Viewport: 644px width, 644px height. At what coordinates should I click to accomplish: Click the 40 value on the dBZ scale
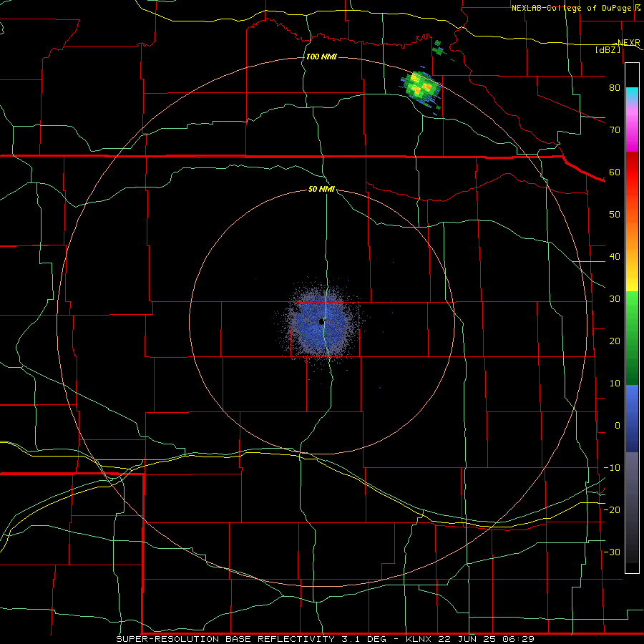coord(615,257)
